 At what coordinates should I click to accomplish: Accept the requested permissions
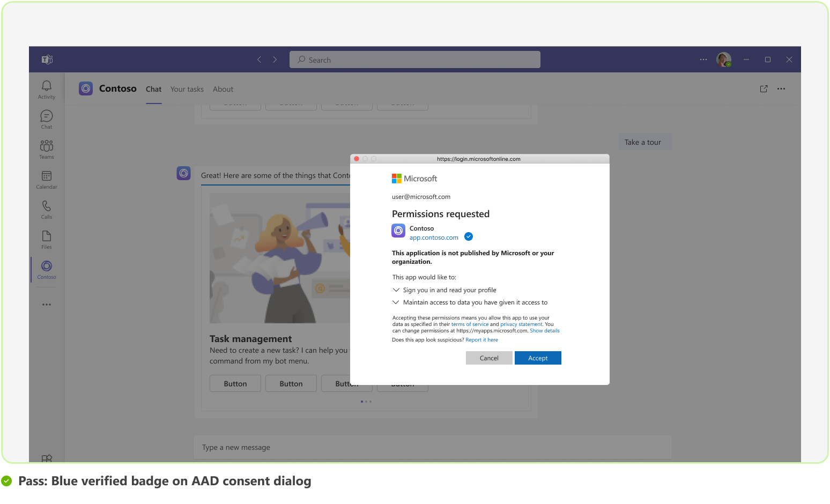538,358
